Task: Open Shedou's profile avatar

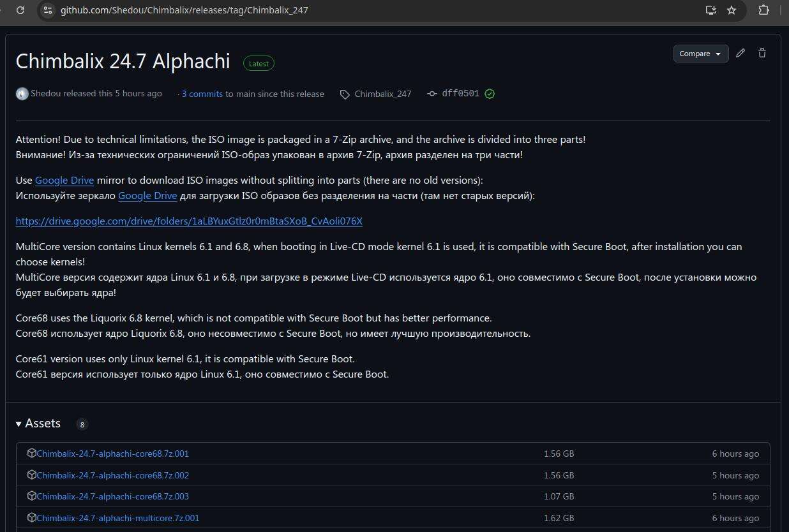Action: pyautogui.click(x=22, y=94)
